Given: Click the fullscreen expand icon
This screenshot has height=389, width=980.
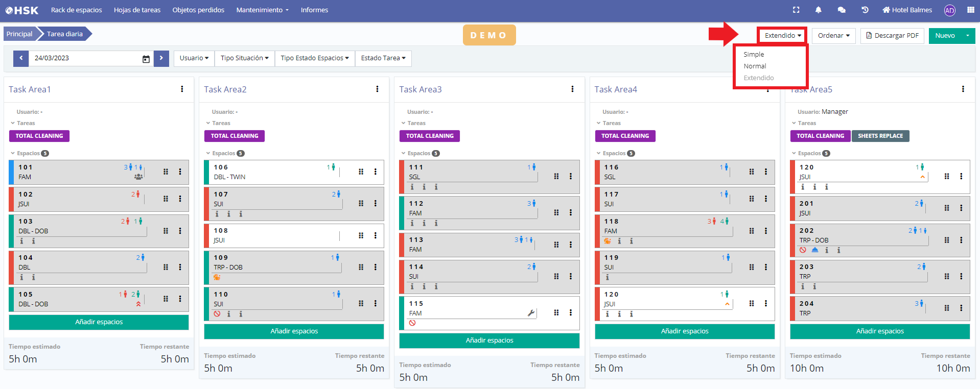Looking at the screenshot, I should tap(796, 10).
